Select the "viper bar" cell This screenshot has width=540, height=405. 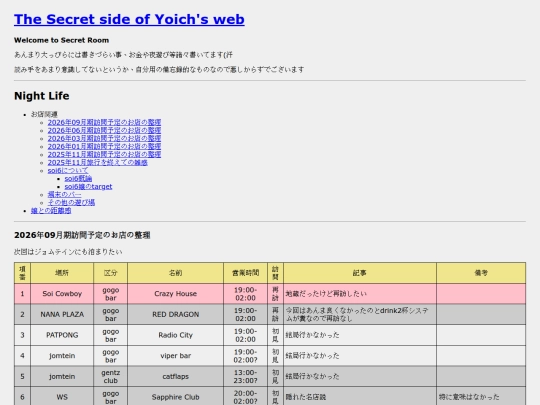click(176, 356)
